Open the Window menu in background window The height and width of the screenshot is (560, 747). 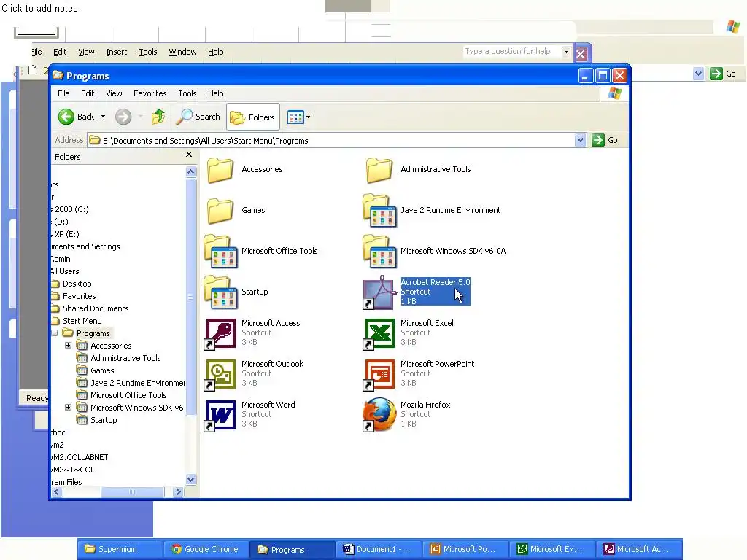point(182,52)
